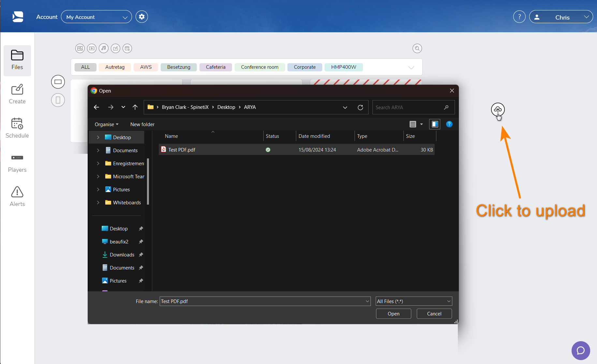Refresh the ARYA folder listing

(360, 108)
